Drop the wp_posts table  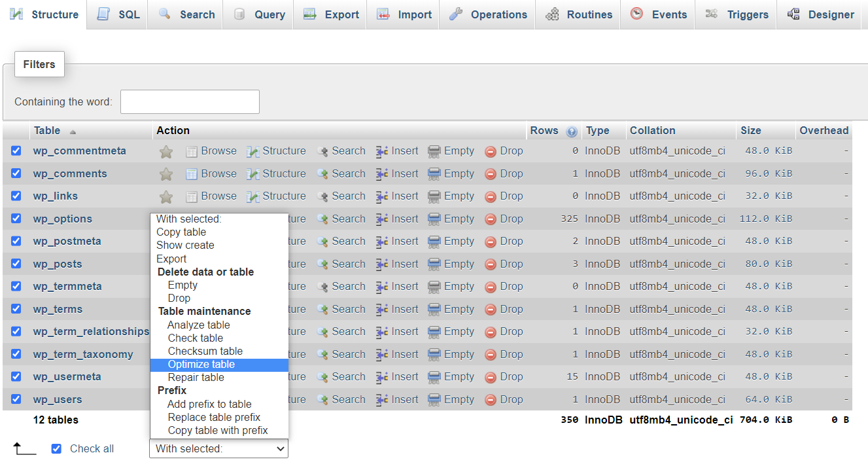tap(512, 264)
